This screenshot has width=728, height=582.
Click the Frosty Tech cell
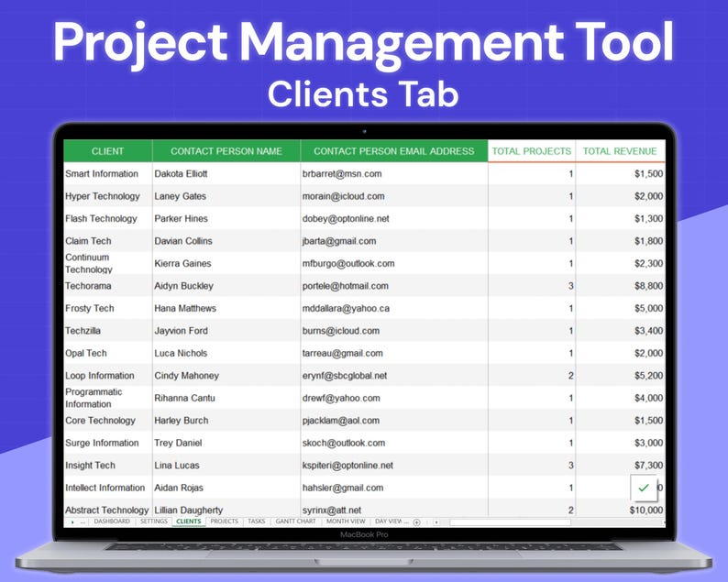107,308
